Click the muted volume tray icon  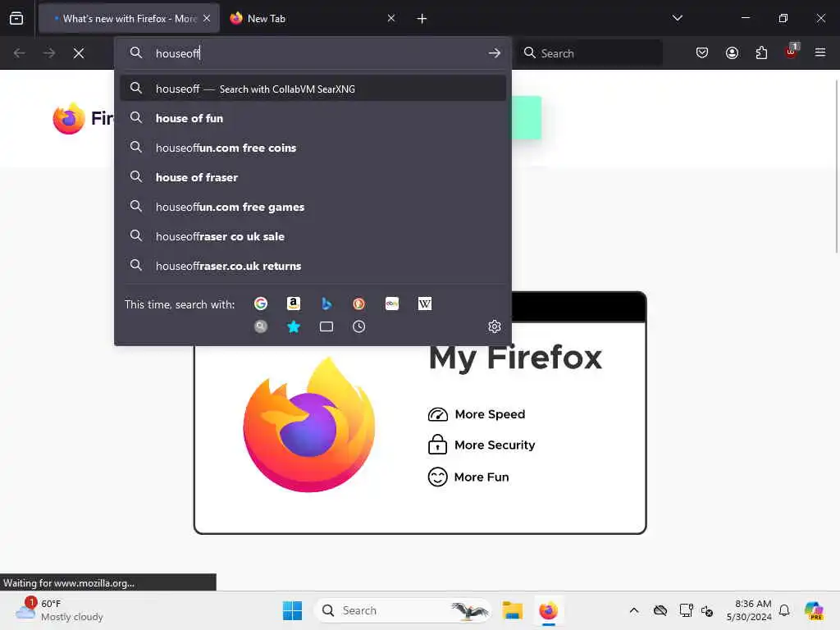(x=707, y=610)
